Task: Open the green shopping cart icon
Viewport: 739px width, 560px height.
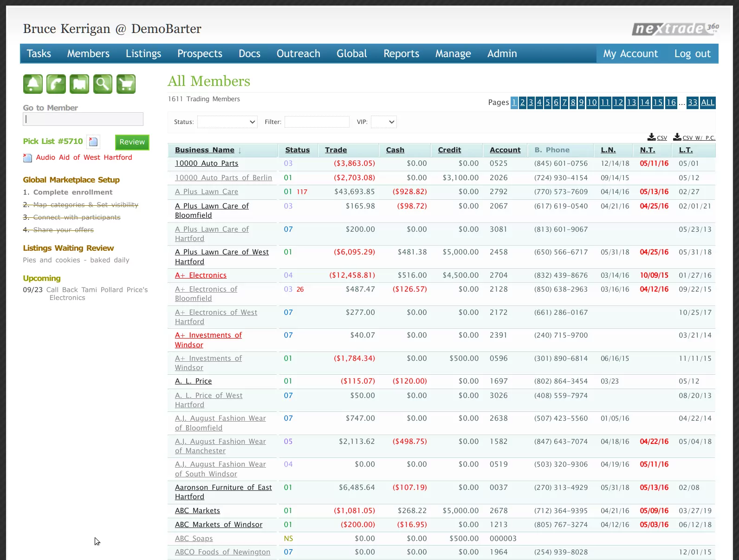Action: point(126,84)
